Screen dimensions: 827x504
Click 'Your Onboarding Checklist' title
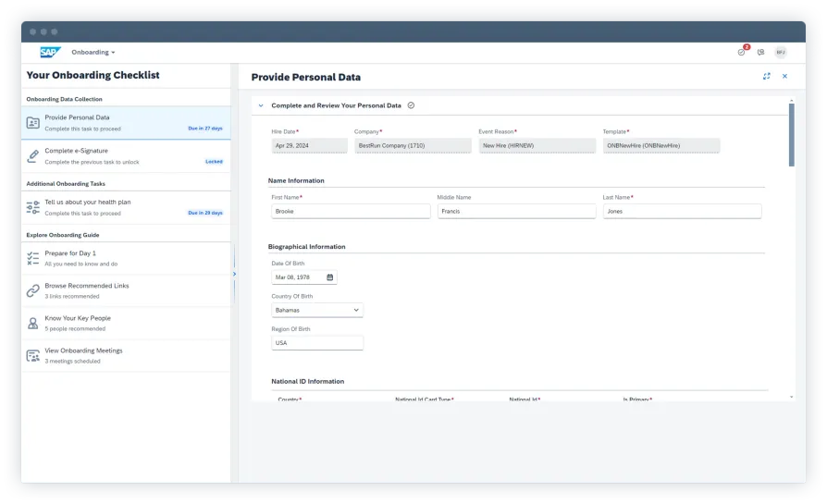(93, 76)
